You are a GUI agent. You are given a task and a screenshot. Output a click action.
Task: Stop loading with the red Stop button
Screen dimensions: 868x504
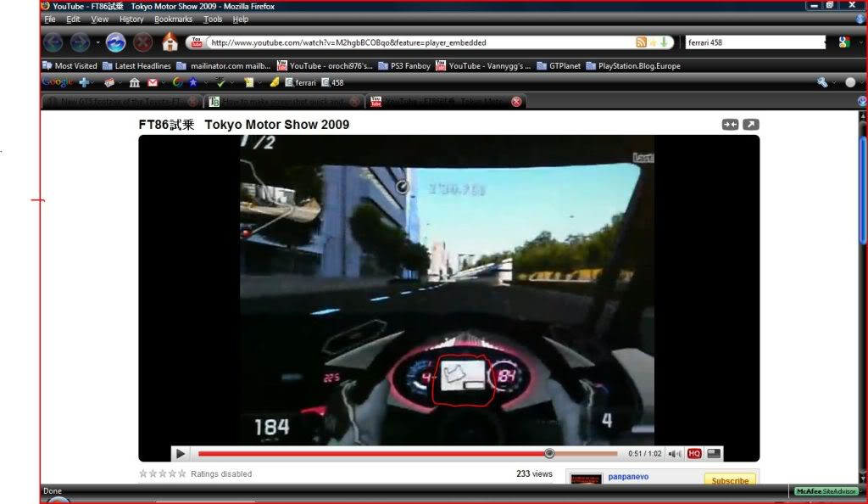(142, 42)
